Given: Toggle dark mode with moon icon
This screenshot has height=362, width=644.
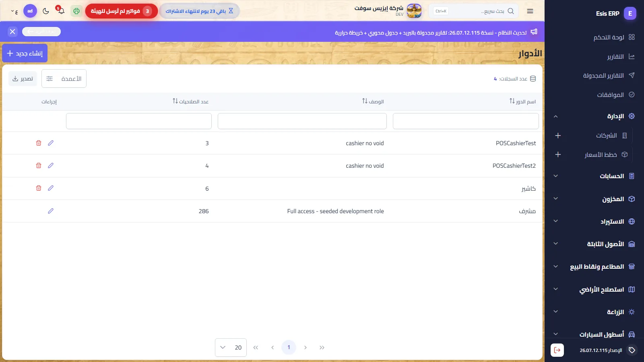Looking at the screenshot, I should pos(46,11).
